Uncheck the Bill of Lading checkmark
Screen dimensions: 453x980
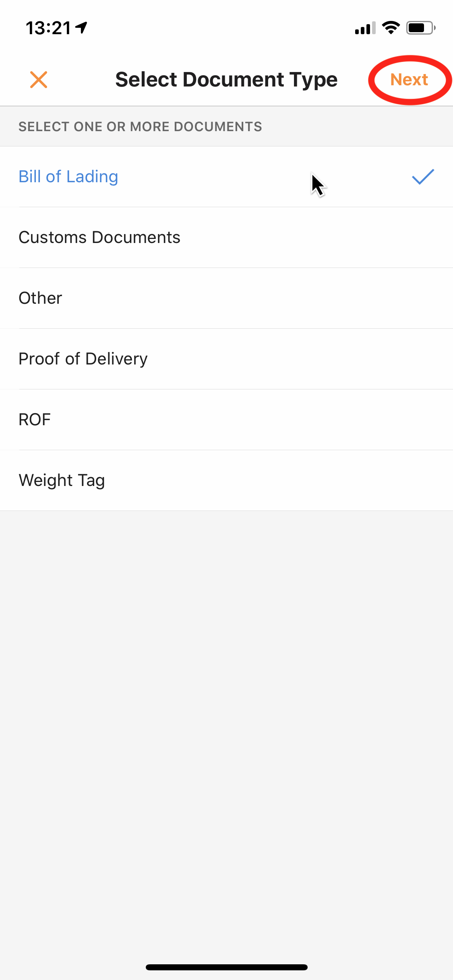(x=423, y=177)
